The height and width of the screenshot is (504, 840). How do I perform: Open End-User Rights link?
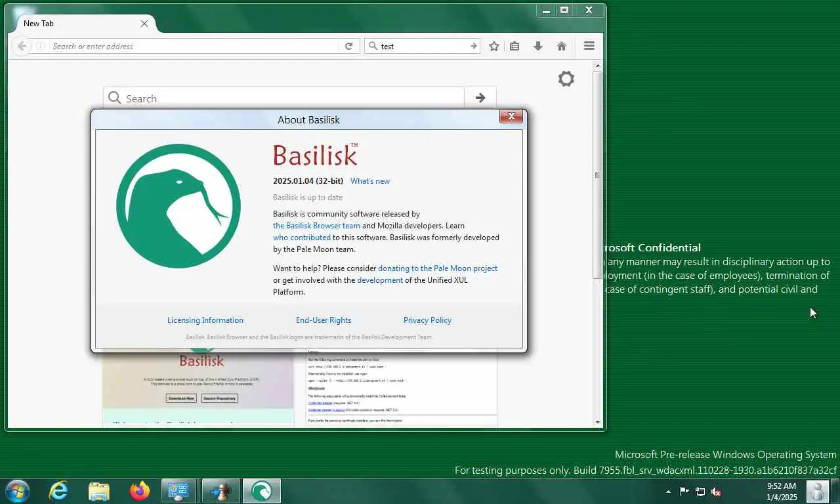324,320
